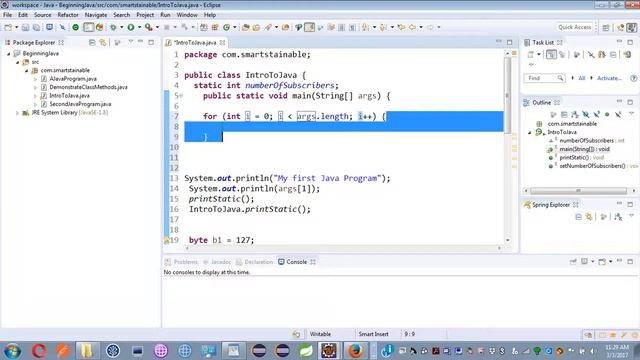This screenshot has width=640, height=360.
Task: Click the Firefox icon in the taskbar
Action: 355,351
